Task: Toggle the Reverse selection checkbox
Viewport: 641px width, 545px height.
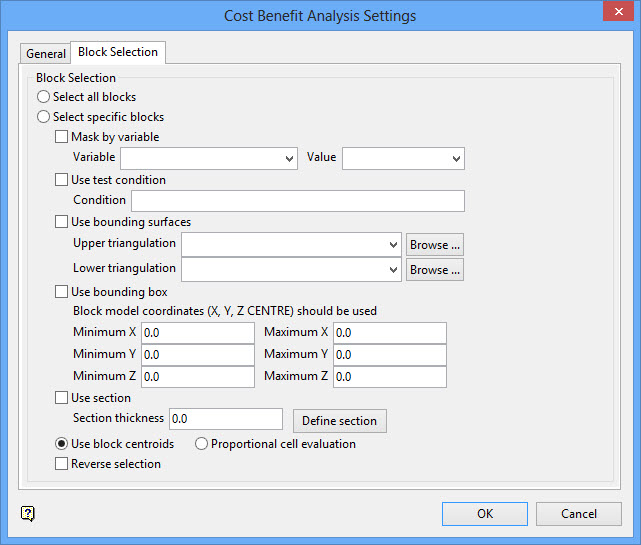Action: tap(62, 464)
